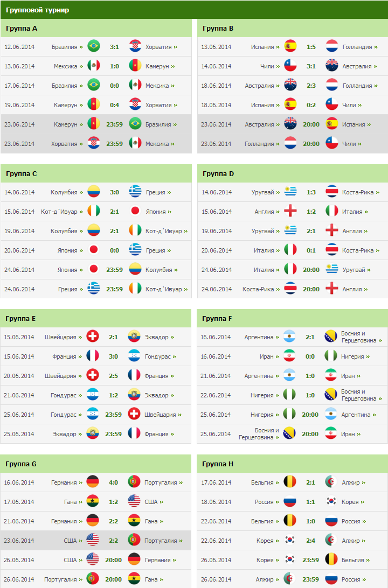388x588 pixels.
Task: Click the Japan flag in the Кот-д`Ивуар 2:1 match
Action: coord(135,212)
